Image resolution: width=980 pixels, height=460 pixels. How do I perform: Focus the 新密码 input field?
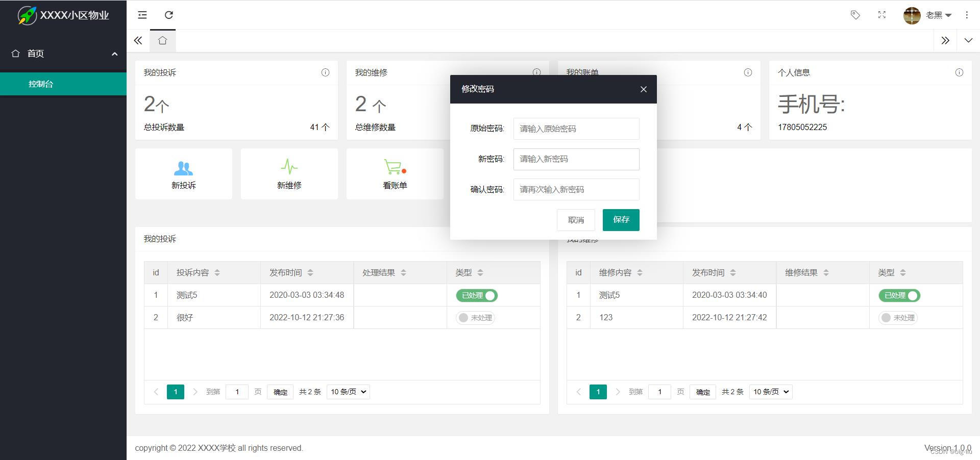coord(576,159)
